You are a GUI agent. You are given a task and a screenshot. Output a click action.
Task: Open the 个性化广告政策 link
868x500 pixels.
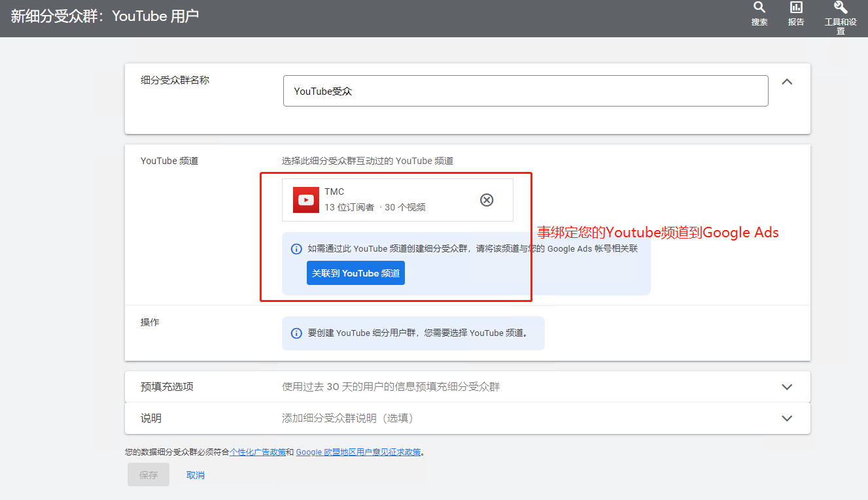pos(258,452)
